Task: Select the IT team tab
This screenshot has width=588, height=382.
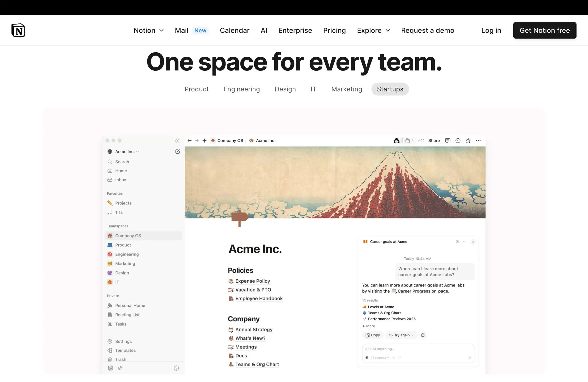Action: pyautogui.click(x=313, y=89)
